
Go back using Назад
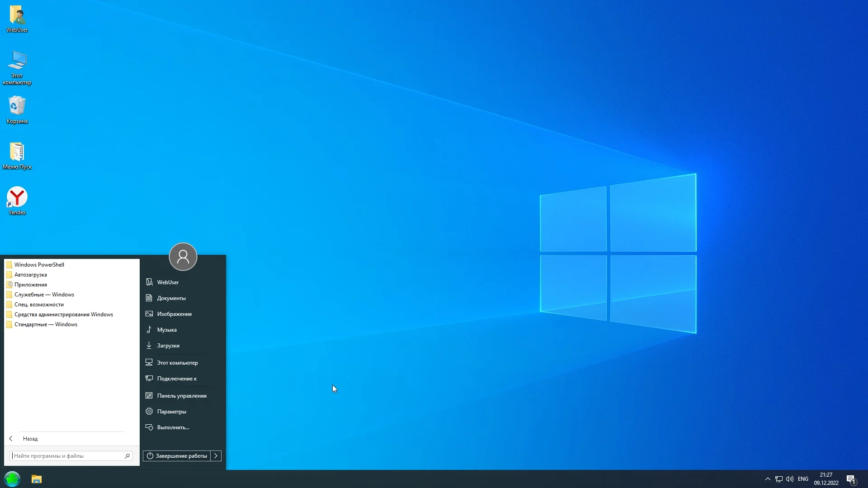30,439
